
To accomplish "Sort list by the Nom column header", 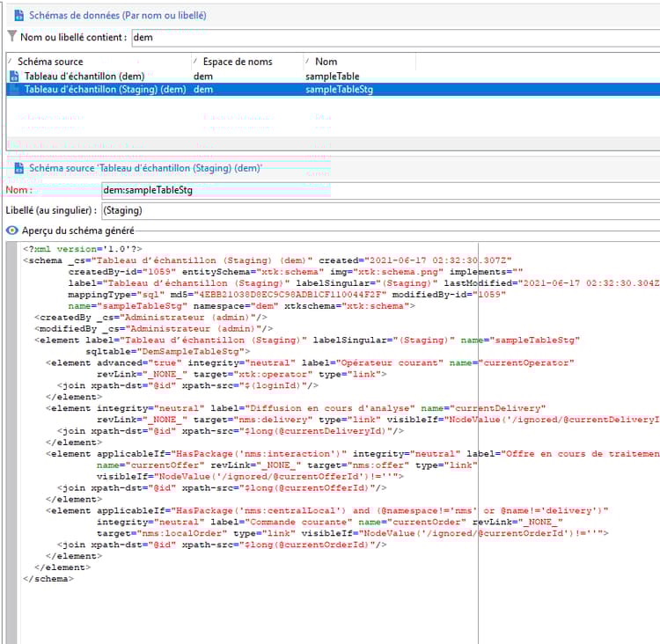I will point(326,62).
